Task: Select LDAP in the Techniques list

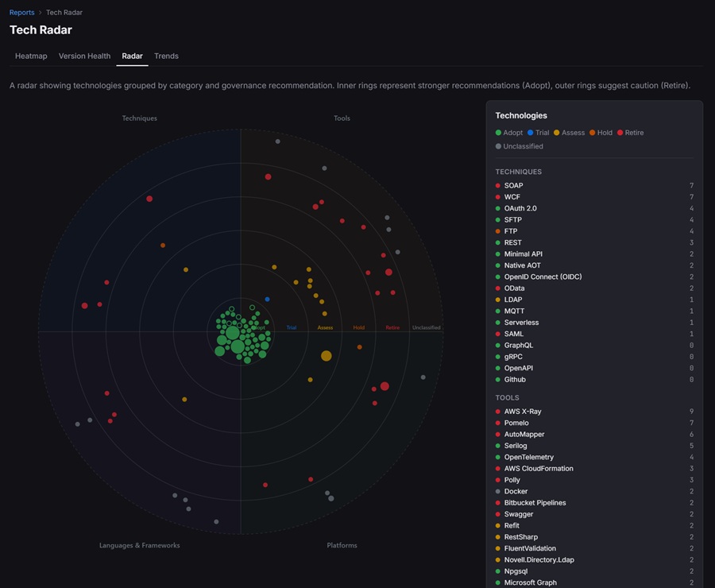Action: (594, 300)
